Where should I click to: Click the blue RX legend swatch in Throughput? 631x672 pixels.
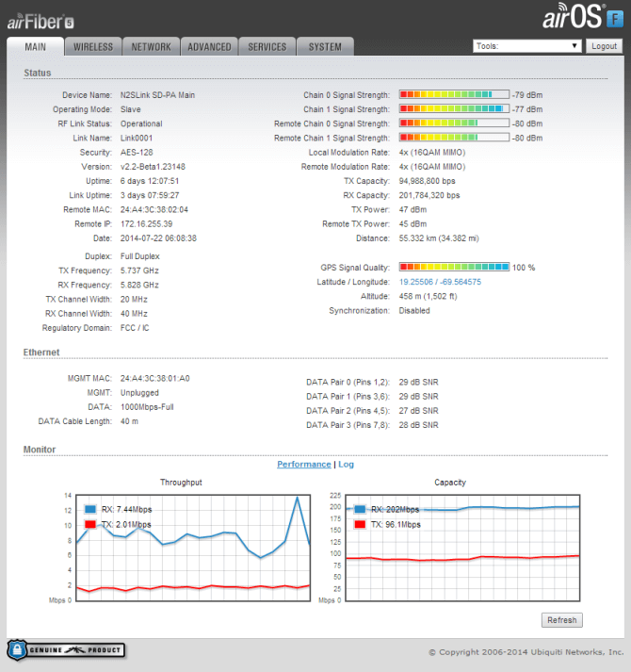90,509
